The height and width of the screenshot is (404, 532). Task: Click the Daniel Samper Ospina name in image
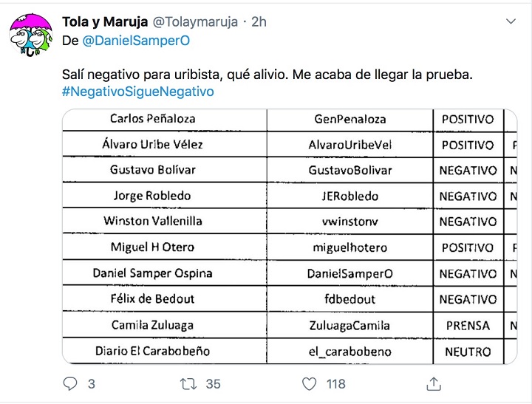152,273
